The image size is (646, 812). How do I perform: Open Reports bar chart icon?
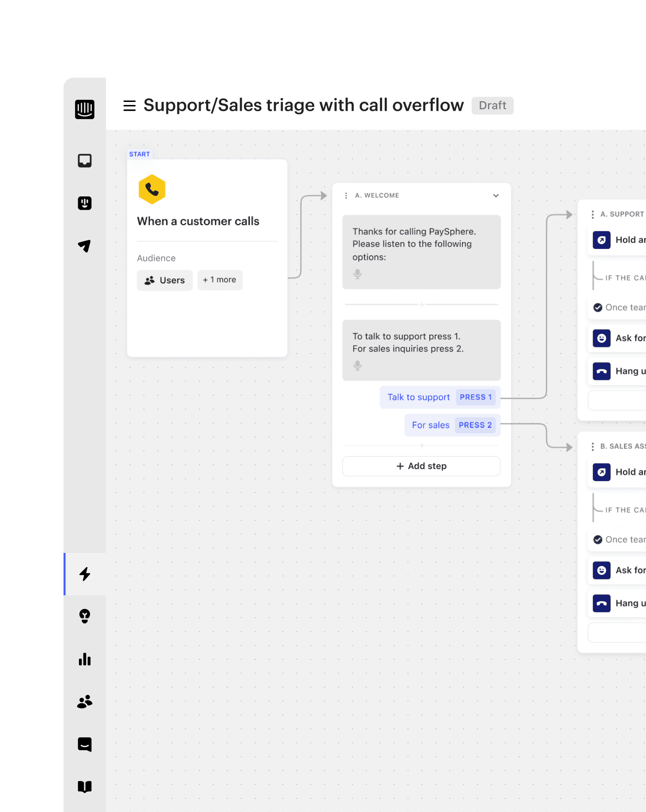pyautogui.click(x=85, y=659)
